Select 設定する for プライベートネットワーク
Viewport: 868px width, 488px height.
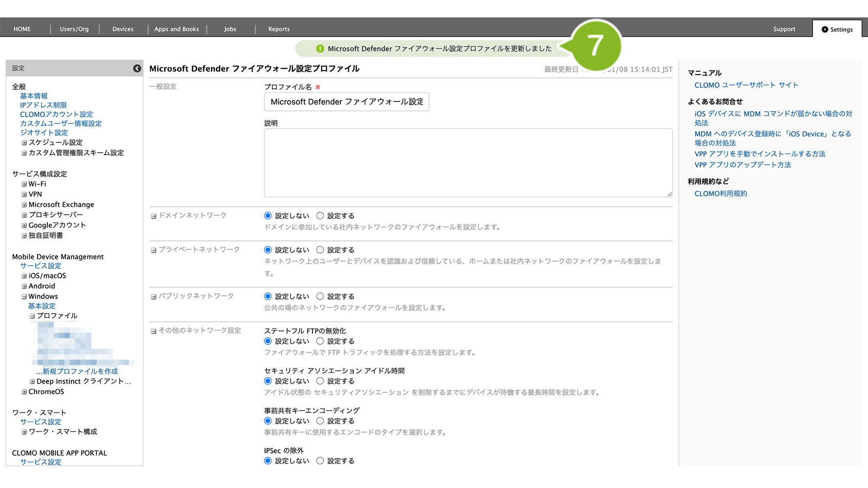click(320, 250)
